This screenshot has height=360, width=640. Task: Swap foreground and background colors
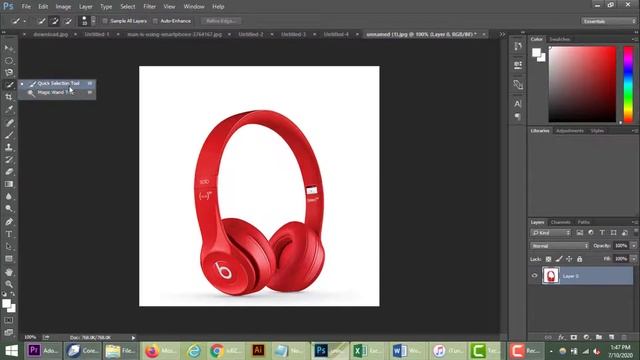click(x=13, y=294)
